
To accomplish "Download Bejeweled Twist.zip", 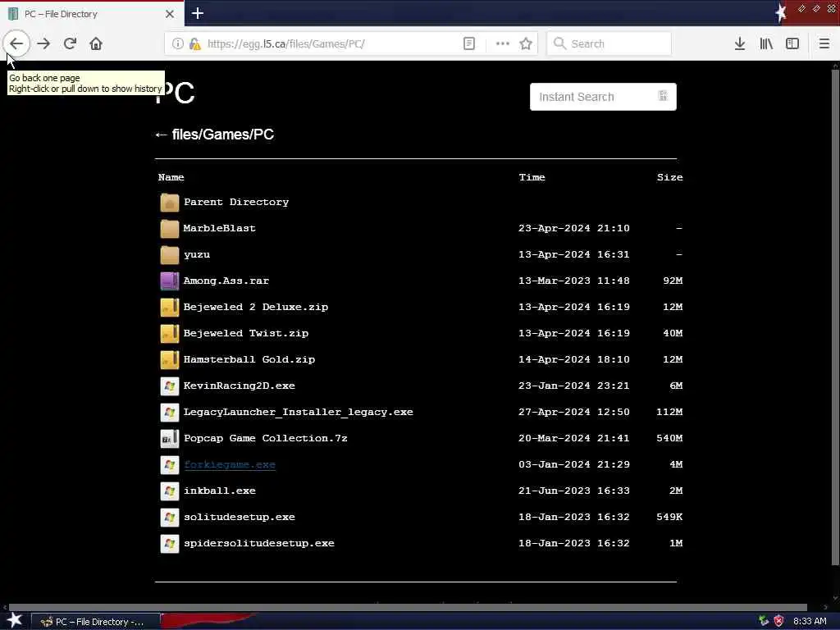I will (x=246, y=333).
